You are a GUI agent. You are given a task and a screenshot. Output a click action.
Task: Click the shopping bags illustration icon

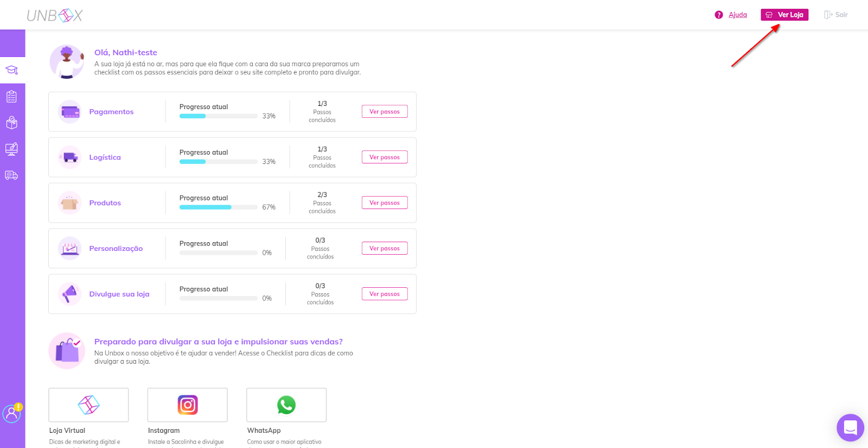[67, 351]
